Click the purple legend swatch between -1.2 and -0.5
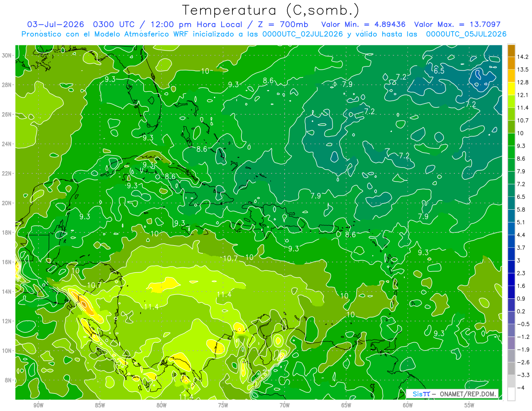 (x=511, y=330)
